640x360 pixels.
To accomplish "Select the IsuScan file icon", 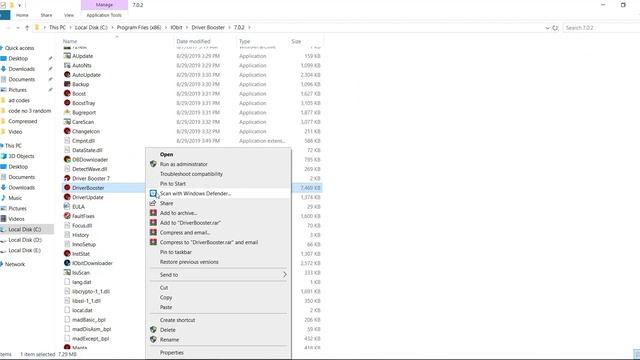I will (x=67, y=272).
